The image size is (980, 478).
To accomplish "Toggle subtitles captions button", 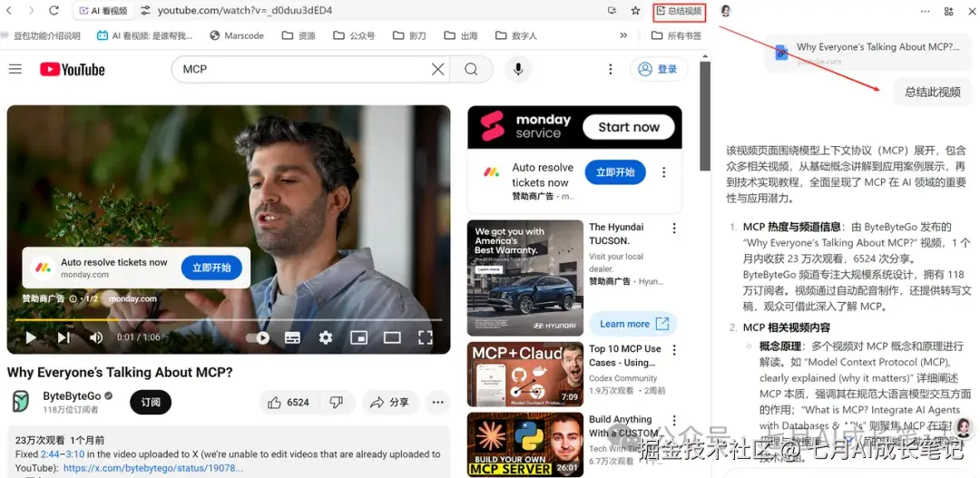I will click(292, 338).
